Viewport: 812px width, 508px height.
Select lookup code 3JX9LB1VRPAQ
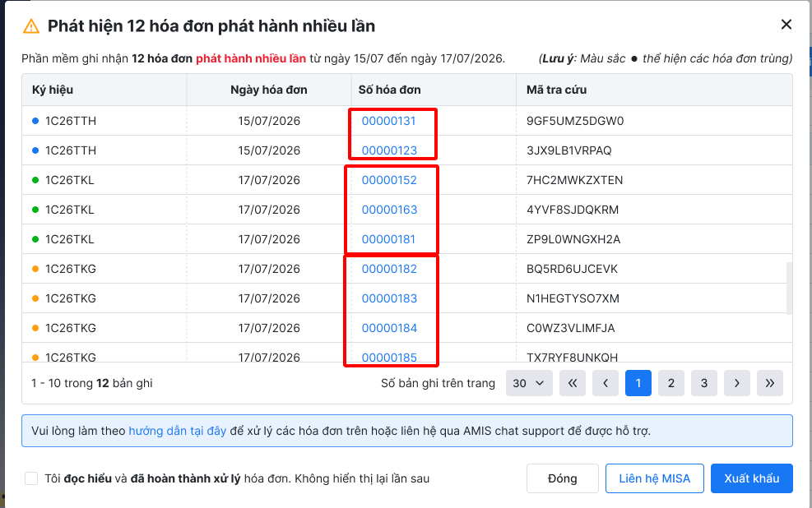568,150
